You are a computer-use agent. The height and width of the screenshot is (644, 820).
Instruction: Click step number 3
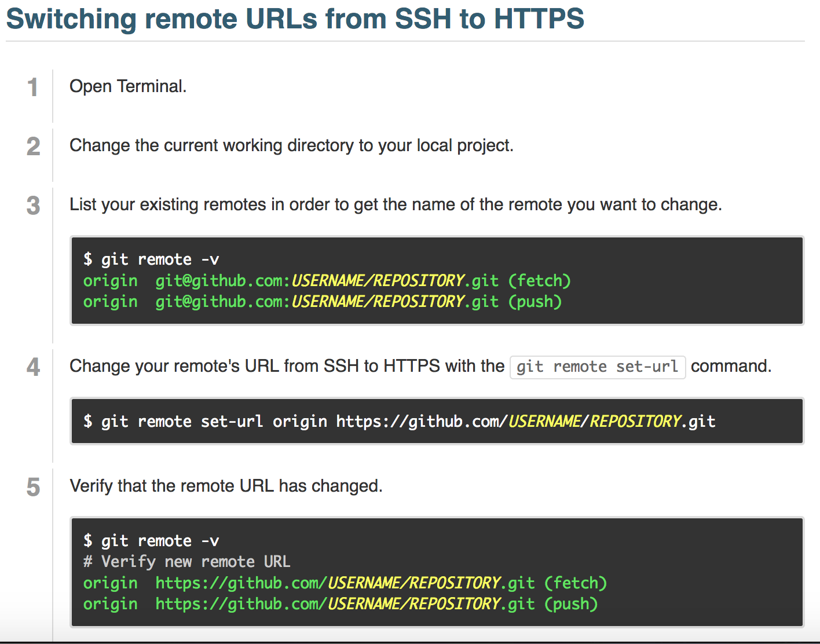coord(33,206)
